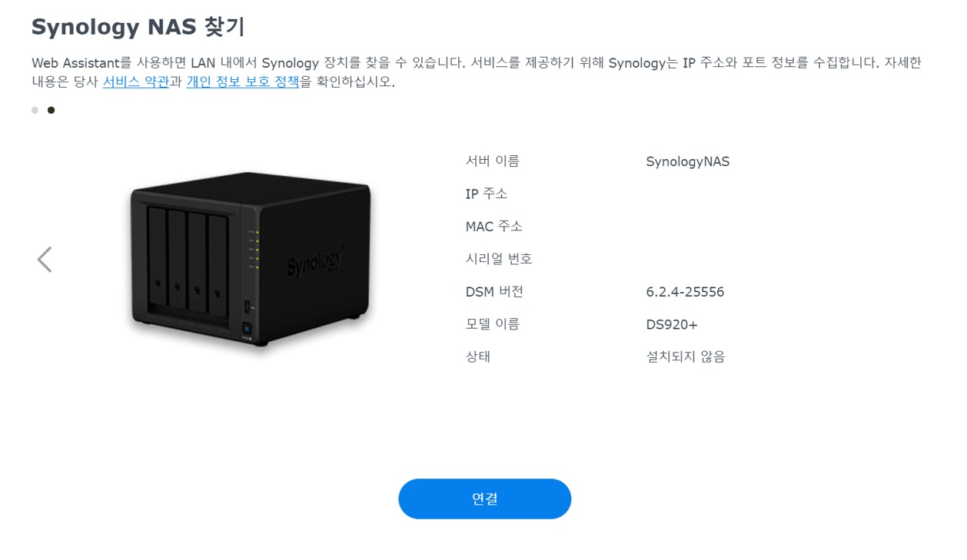Click the Synology NAS 찾기 heading

point(138,27)
